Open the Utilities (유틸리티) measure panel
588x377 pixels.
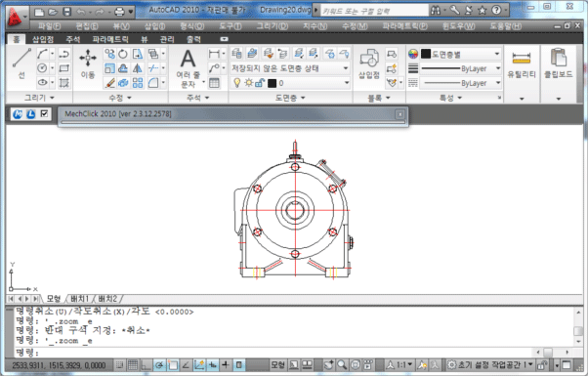tap(522, 63)
